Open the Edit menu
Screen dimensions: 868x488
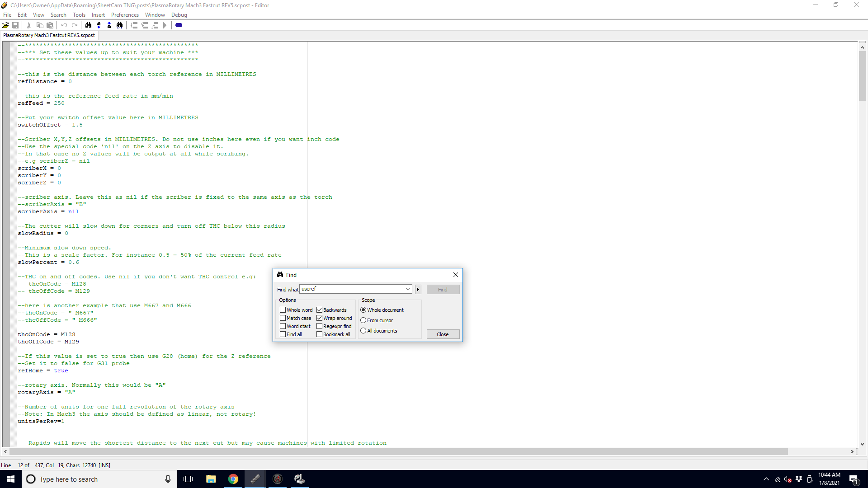tap(22, 15)
